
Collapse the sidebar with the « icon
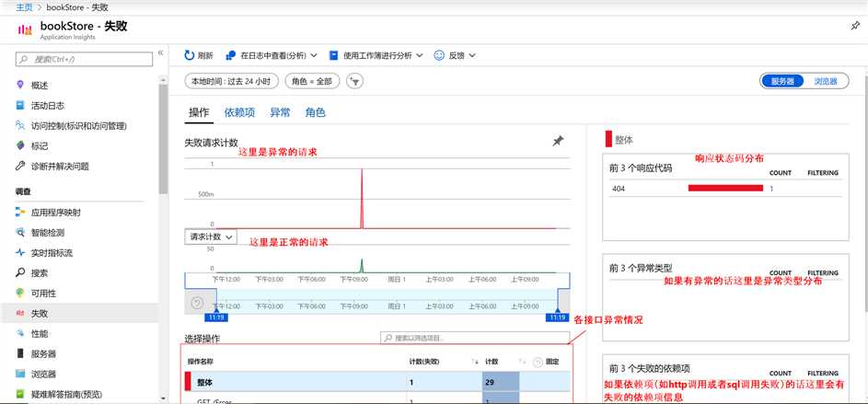click(160, 52)
